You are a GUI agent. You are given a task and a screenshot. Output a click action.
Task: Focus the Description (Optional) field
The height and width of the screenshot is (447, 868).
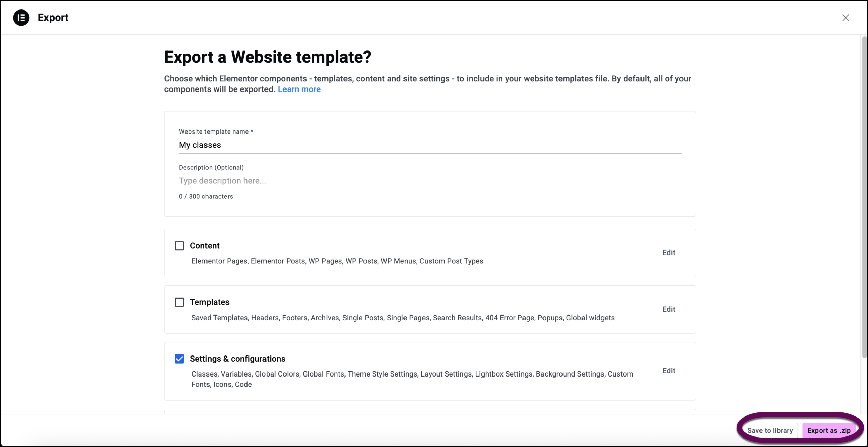(x=430, y=181)
